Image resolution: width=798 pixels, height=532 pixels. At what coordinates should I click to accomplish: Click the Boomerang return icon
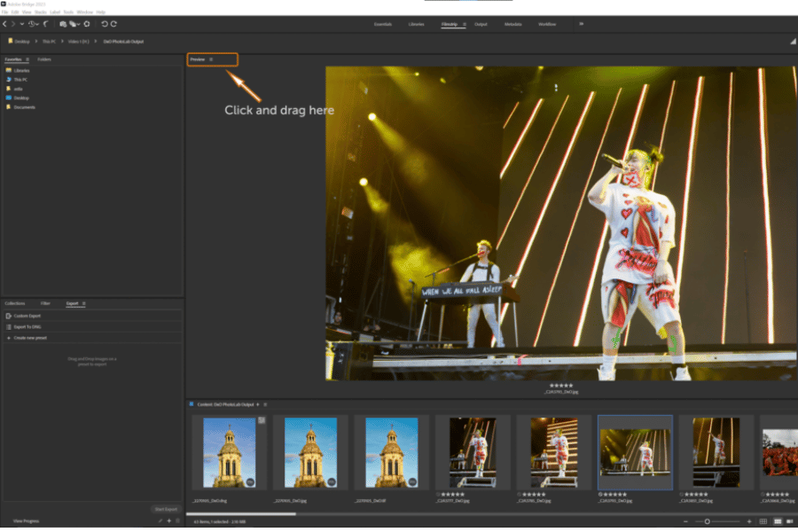(46, 24)
